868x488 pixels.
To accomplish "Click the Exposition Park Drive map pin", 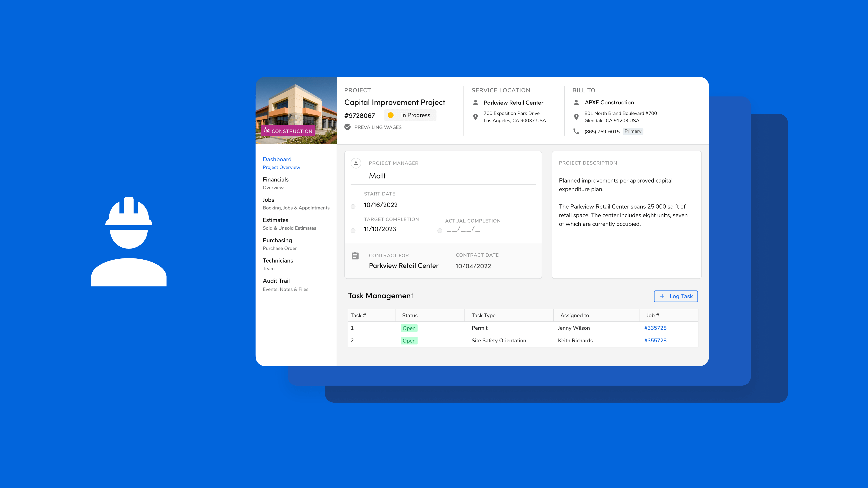I will point(475,117).
